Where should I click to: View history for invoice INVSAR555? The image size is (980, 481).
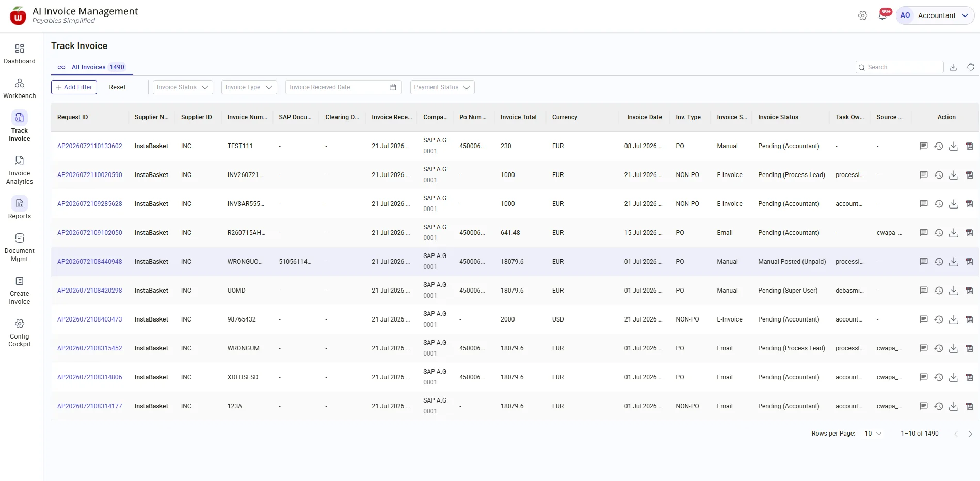pos(939,204)
